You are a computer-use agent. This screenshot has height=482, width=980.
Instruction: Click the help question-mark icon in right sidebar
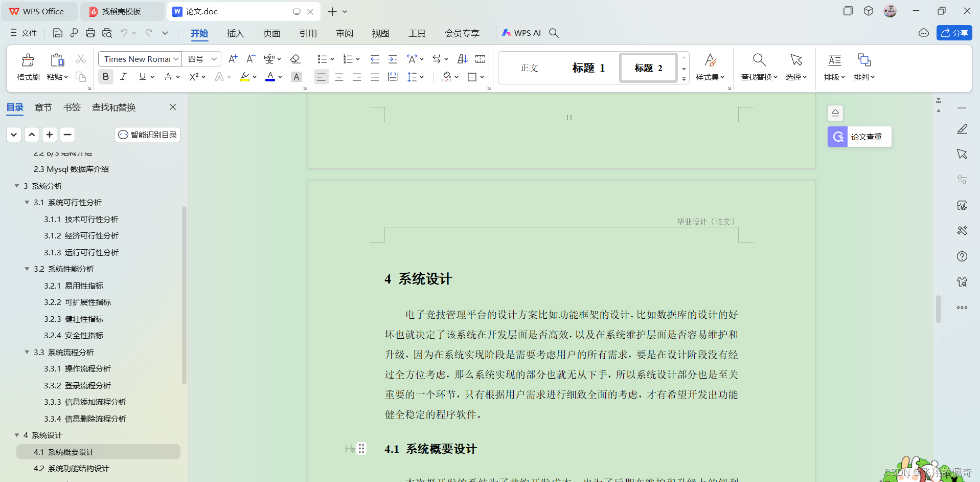tap(962, 256)
